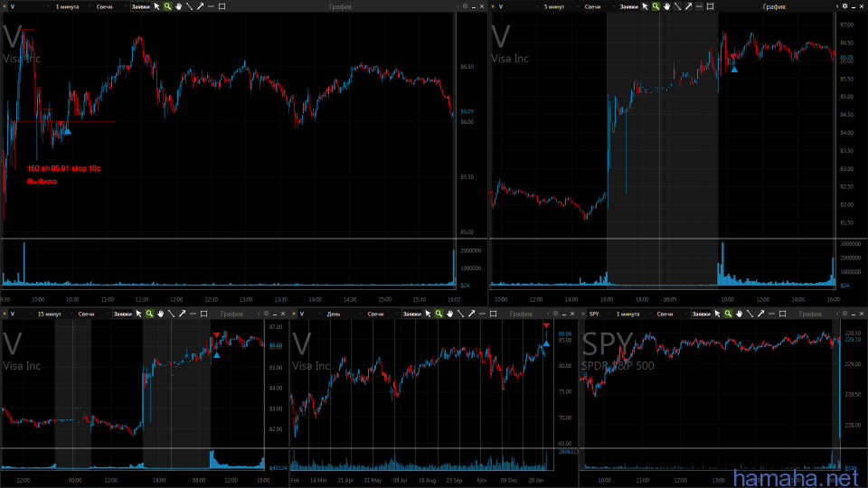Click the График title of the 15 минут V chart
Screen dimensions: 868x488
coord(231,314)
